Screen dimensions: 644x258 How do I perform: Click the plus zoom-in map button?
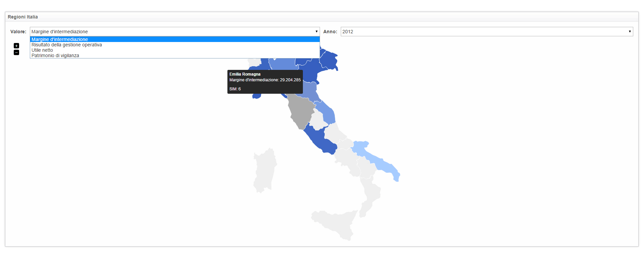(16, 46)
